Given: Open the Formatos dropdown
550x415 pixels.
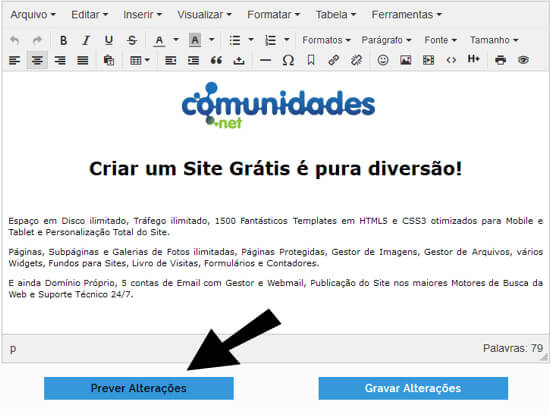Looking at the screenshot, I should tap(326, 40).
